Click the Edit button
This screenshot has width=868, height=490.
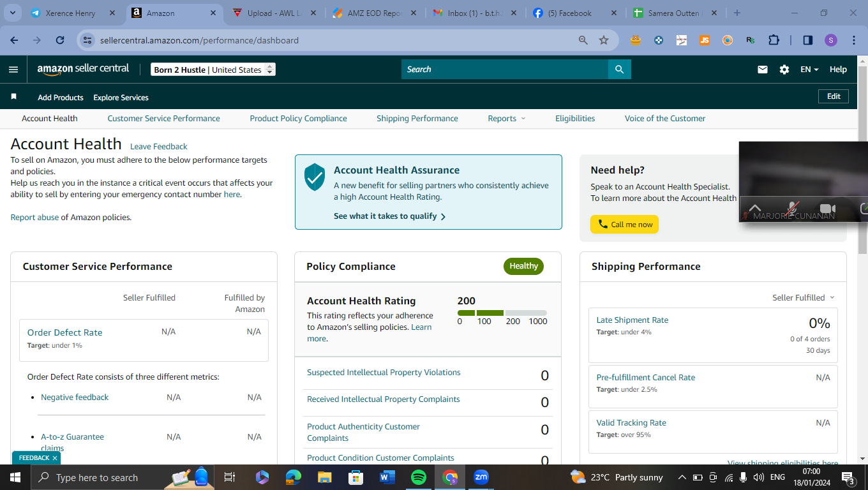[x=834, y=96]
